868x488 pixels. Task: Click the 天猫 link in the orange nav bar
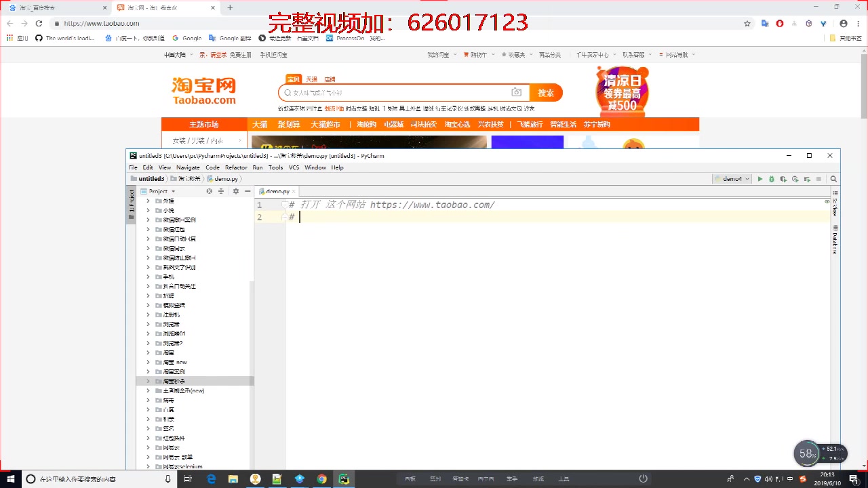coord(260,124)
